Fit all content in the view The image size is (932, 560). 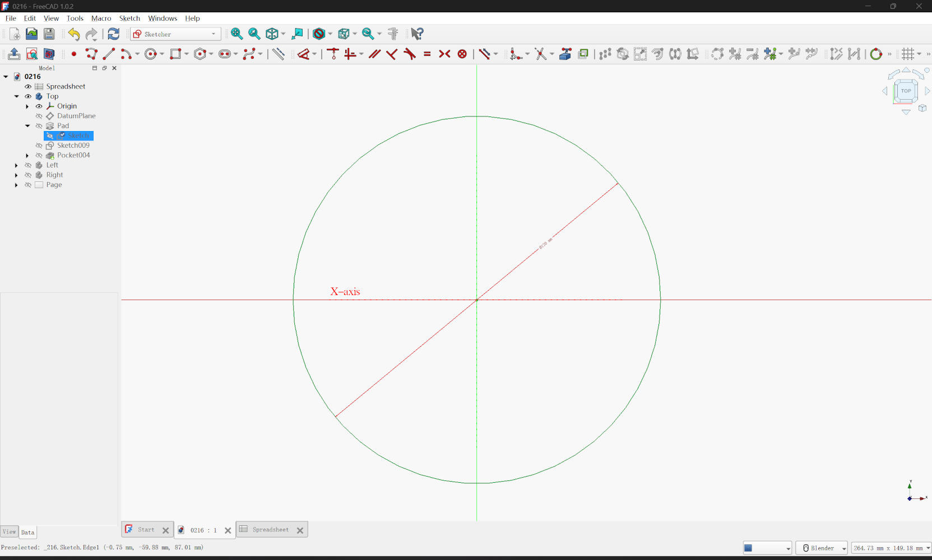coord(237,34)
